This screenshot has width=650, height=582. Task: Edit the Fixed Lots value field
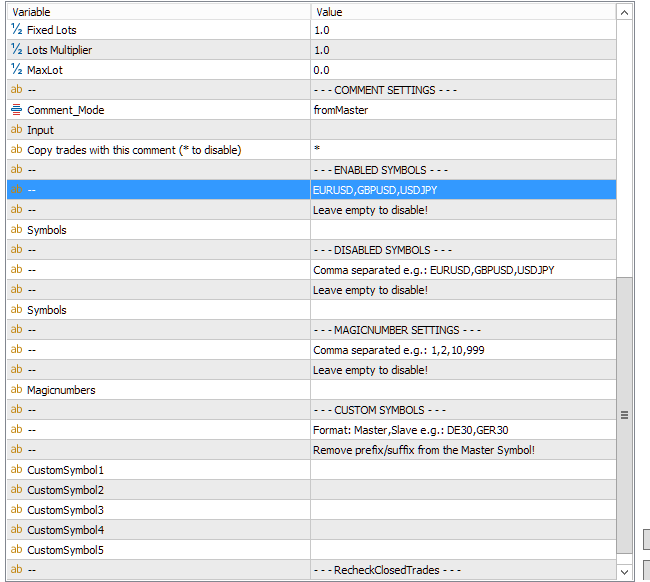pos(462,30)
